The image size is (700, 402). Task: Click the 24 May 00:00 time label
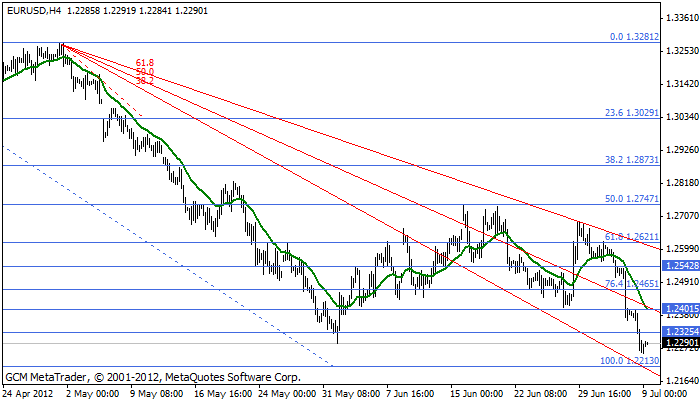(x=287, y=394)
